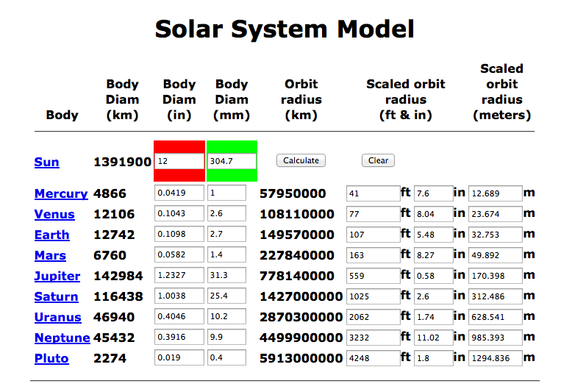This screenshot has width=572, height=392.
Task: Select Earth diameter mm field 2.7
Action: click(226, 234)
